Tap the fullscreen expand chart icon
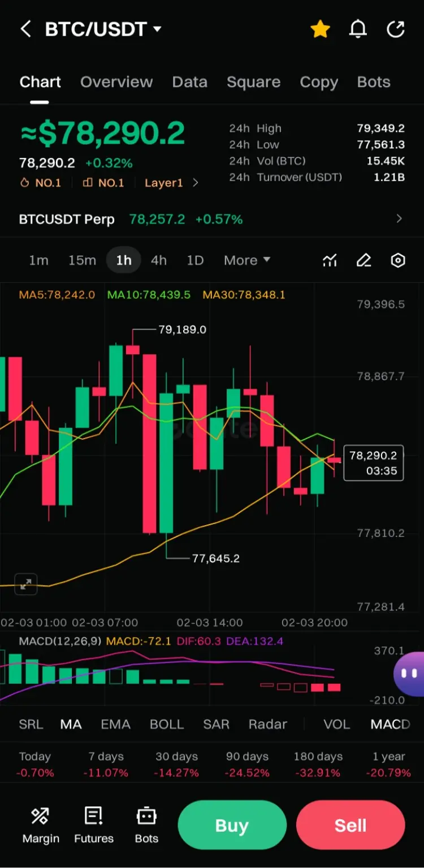424x868 pixels. [x=25, y=585]
